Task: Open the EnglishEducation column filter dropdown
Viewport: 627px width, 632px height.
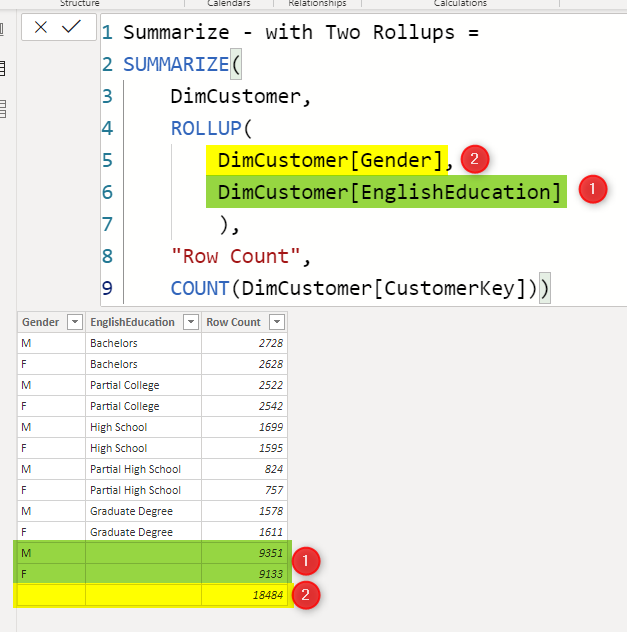Action: click(x=191, y=322)
